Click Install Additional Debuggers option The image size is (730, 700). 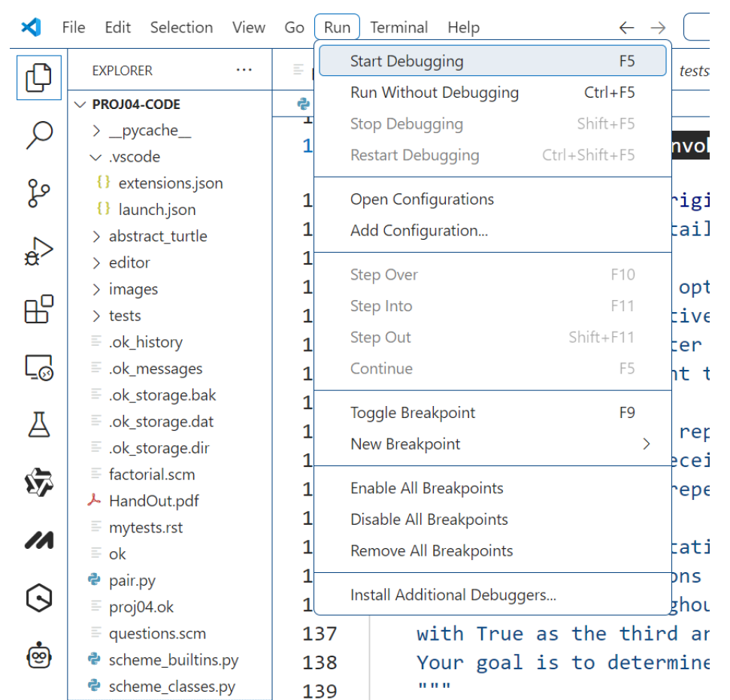pyautogui.click(x=453, y=595)
